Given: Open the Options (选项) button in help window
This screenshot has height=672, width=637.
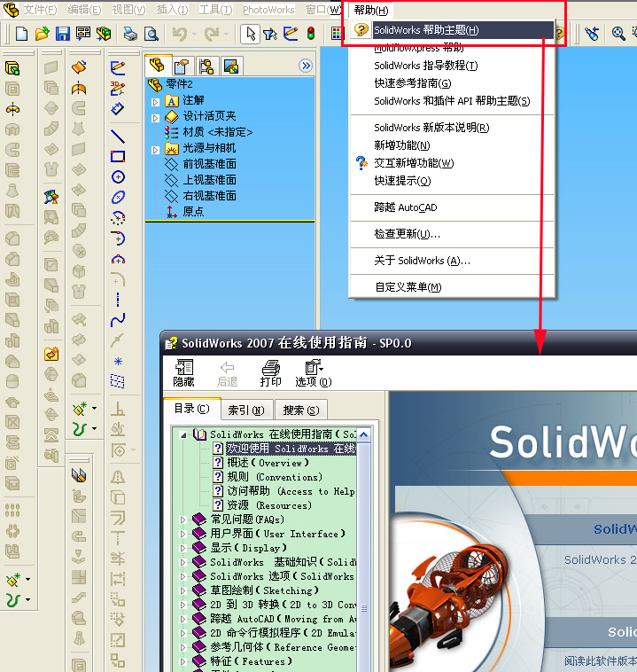Looking at the screenshot, I should [x=313, y=373].
